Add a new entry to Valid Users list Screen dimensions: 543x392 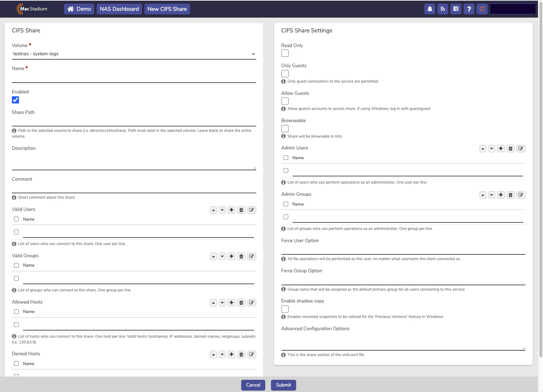coord(231,210)
